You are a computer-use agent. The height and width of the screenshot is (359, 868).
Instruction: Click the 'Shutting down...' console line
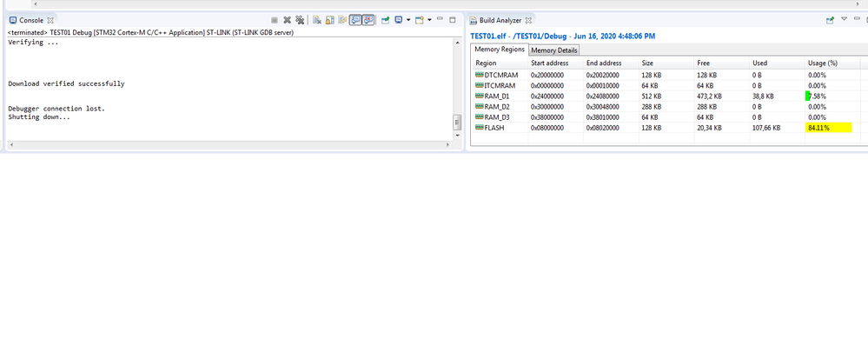[x=39, y=116]
